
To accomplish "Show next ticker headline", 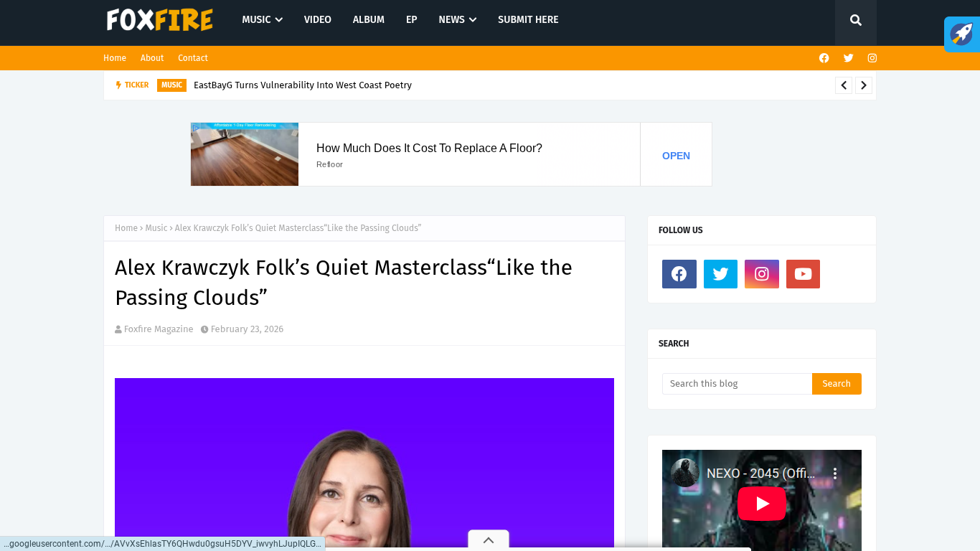I will click(864, 85).
